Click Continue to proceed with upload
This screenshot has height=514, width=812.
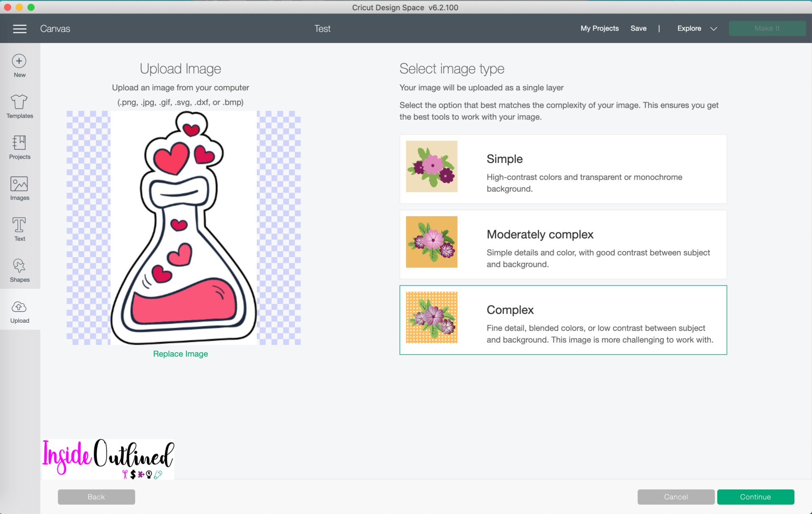click(x=756, y=497)
